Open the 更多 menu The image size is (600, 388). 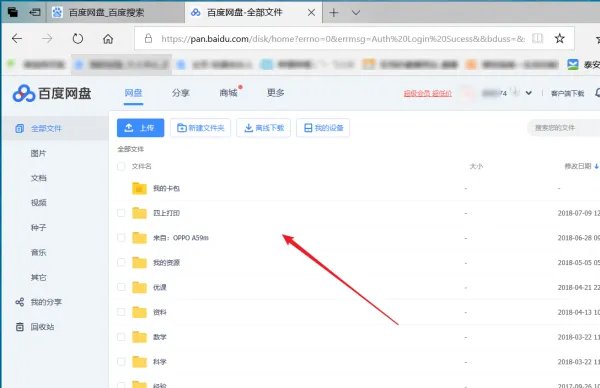click(x=276, y=93)
